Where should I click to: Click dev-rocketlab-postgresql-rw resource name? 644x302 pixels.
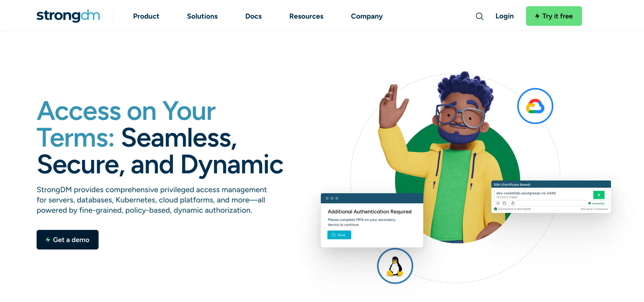pos(526,193)
